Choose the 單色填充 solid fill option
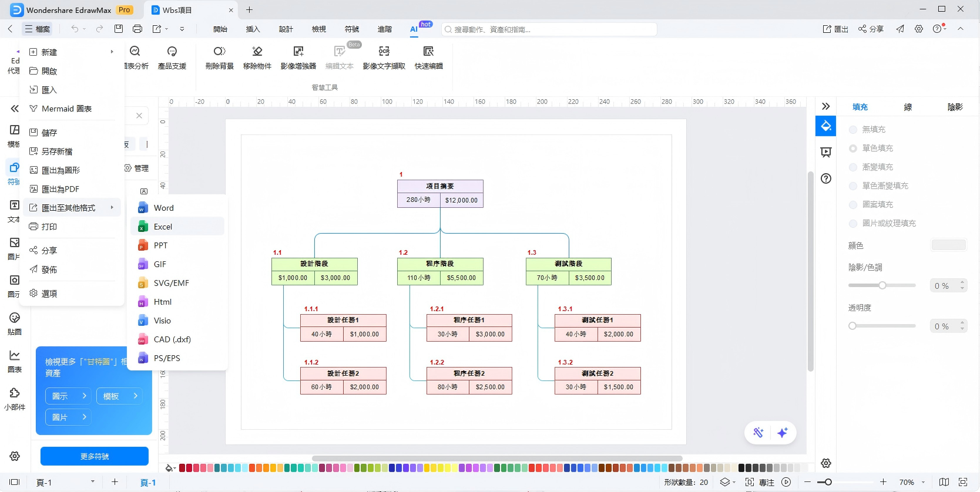980x492 pixels. [x=853, y=149]
